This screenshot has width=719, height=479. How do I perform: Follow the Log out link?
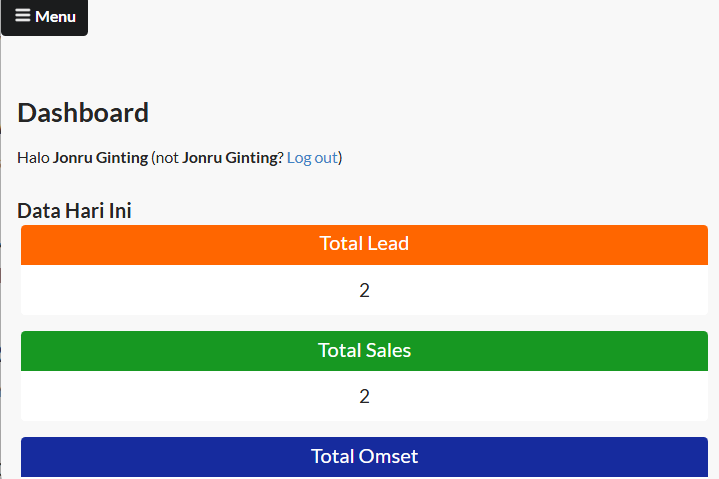(312, 158)
